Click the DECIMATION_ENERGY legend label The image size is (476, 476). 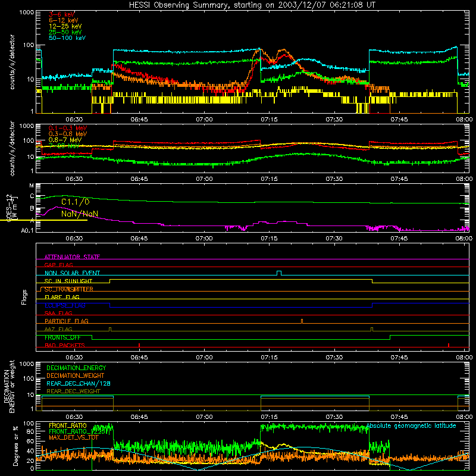pos(76,368)
